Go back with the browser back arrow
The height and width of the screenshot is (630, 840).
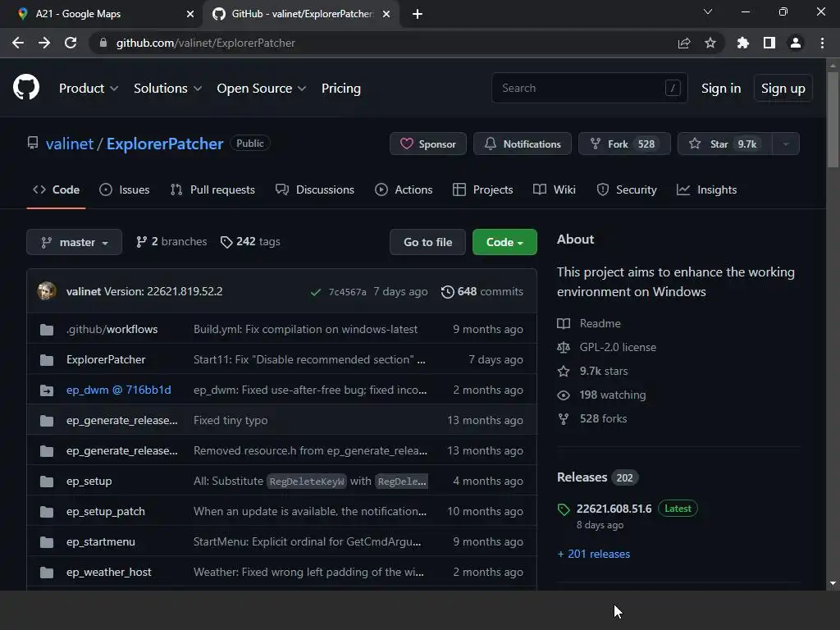(18, 43)
